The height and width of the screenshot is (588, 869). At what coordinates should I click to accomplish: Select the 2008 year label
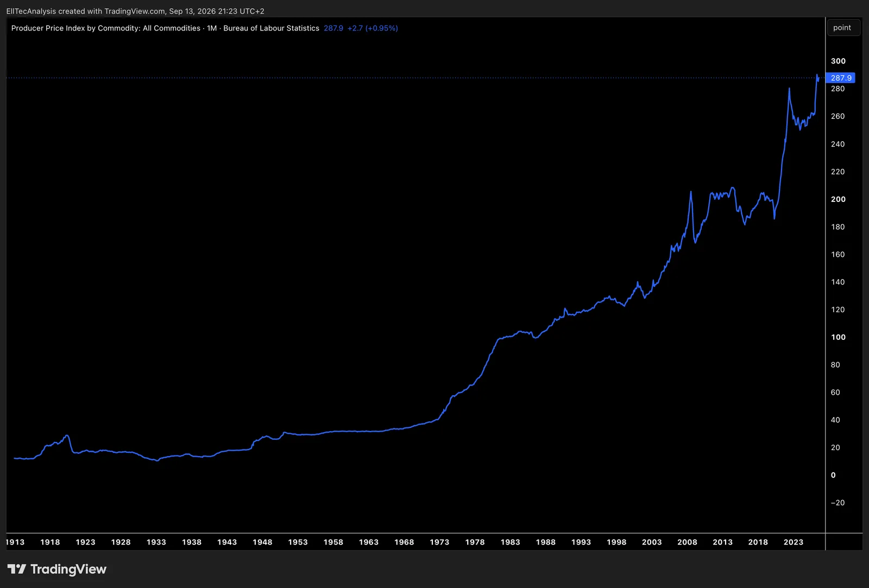687,542
